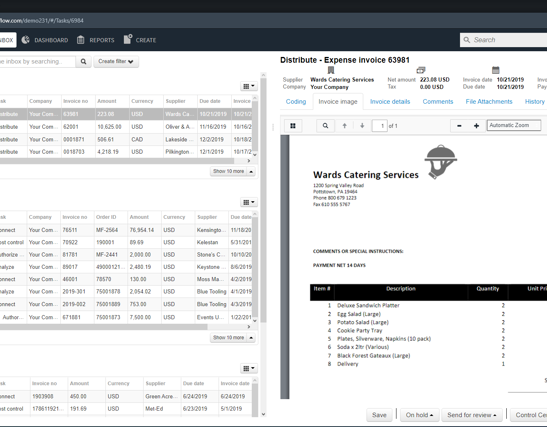The width and height of the screenshot is (547, 427).
Task: Click the REPORTS menu label
Action: pyautogui.click(x=102, y=40)
